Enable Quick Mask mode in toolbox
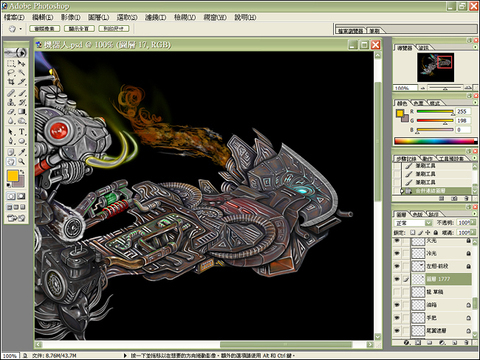Screen dimensions: 480x360 [x=21, y=196]
